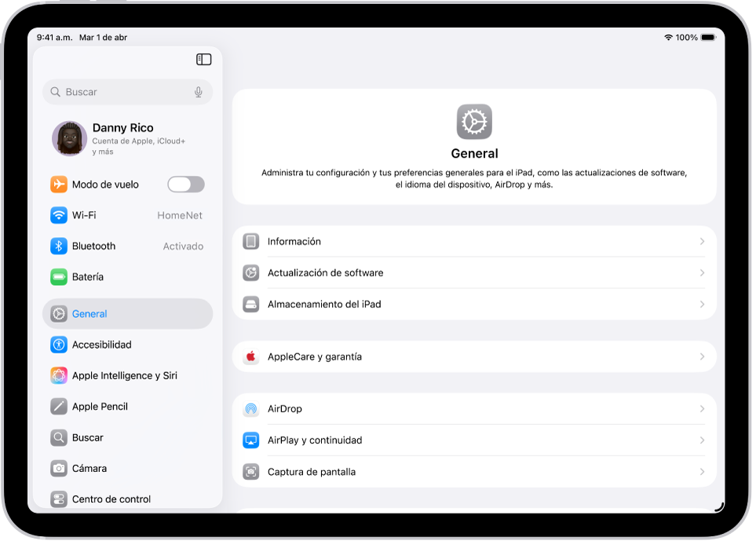
Task: Select the green Batería battery icon
Action: 59,276
